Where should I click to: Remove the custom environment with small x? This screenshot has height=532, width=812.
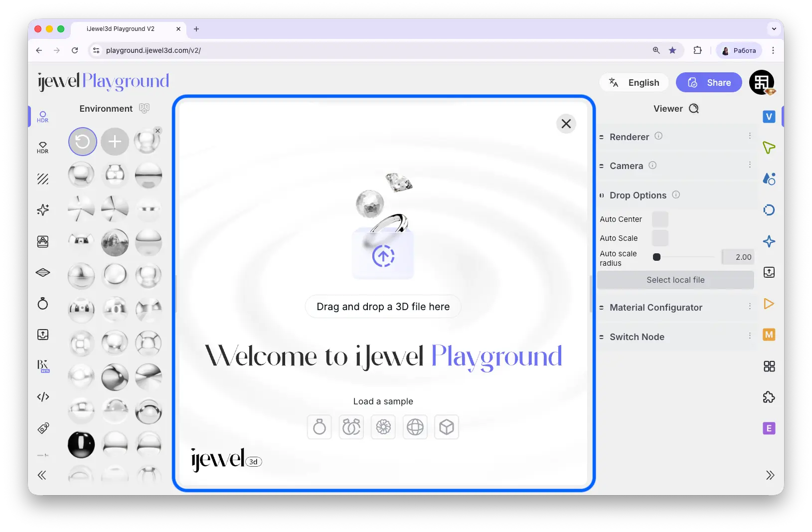158,131
